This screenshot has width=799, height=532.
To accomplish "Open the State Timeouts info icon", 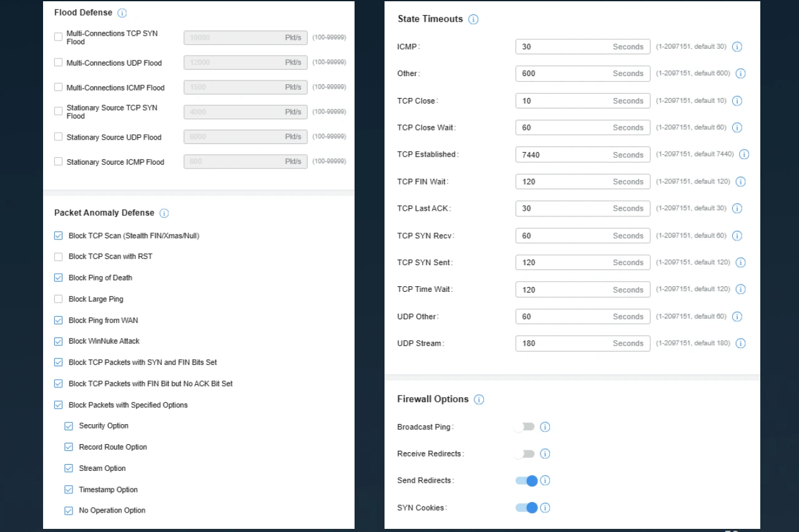I will click(473, 19).
